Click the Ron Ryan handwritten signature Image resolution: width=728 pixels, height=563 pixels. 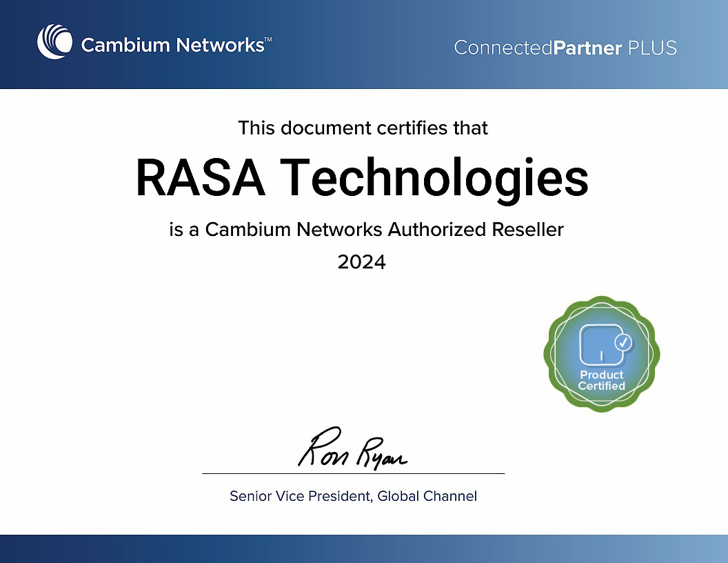click(352, 447)
